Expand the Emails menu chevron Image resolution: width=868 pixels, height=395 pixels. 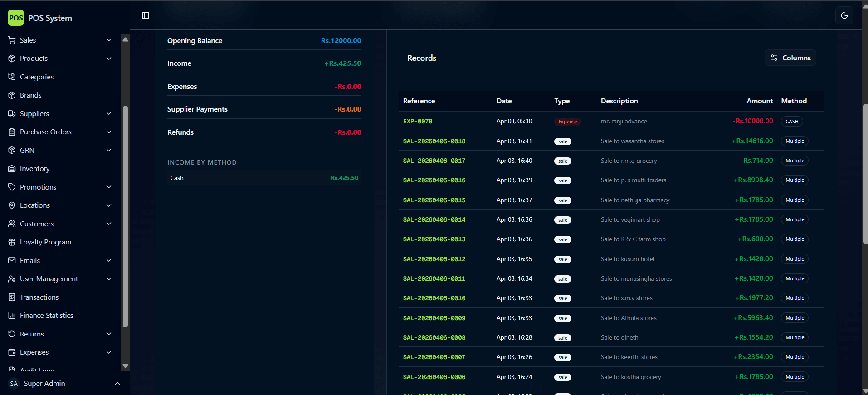(x=109, y=260)
